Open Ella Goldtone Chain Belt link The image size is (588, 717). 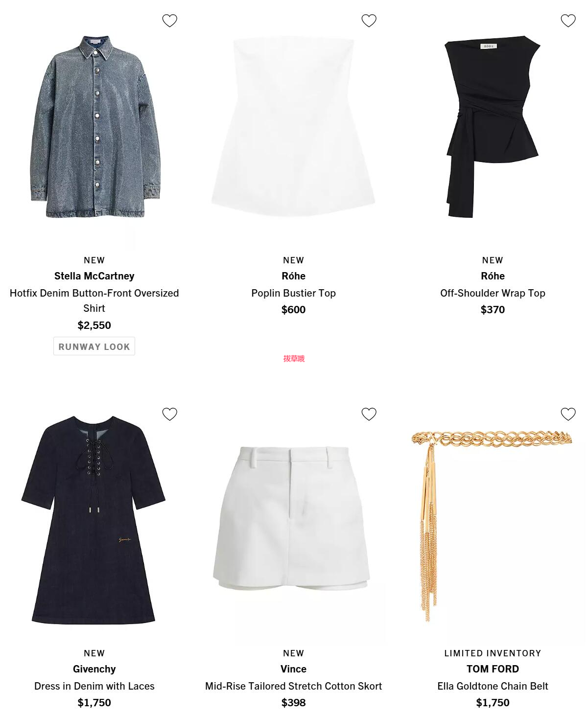click(493, 686)
